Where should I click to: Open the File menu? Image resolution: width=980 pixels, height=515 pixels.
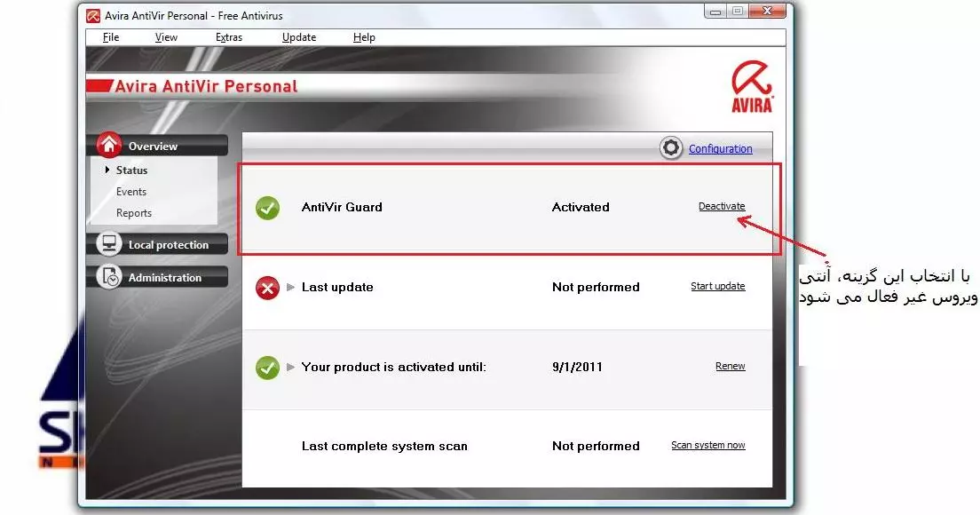tap(111, 37)
